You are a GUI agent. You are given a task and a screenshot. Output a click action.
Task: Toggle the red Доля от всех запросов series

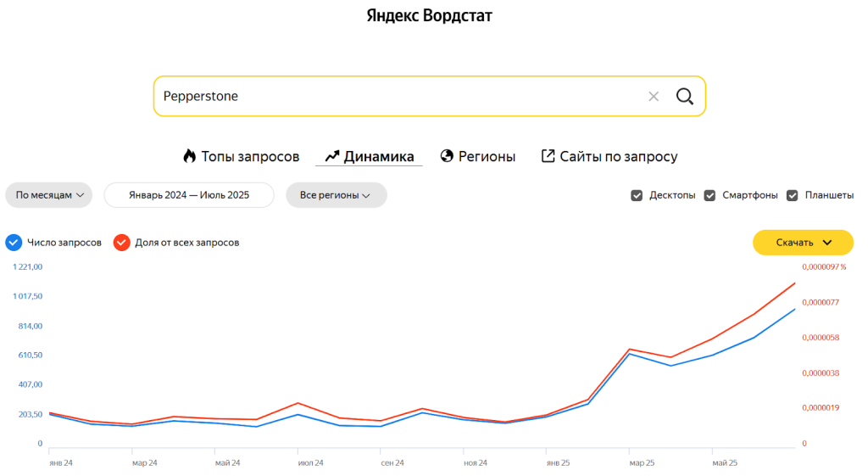(121, 243)
